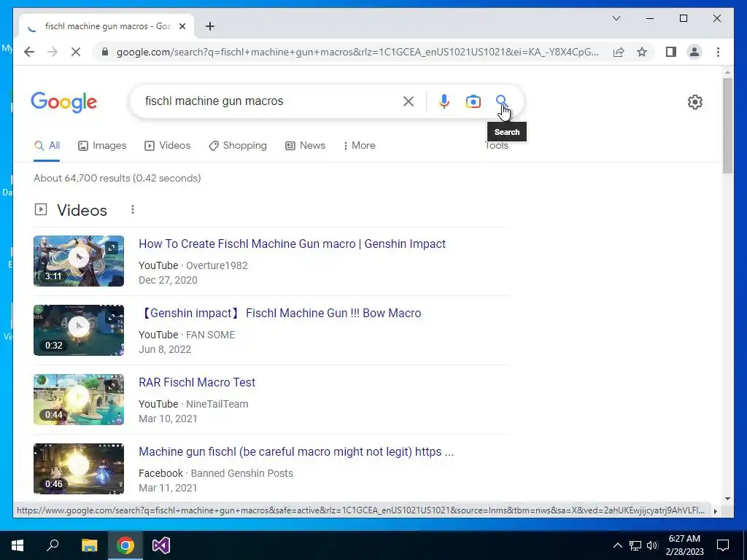The height and width of the screenshot is (560, 747).
Task: Open taskbar search
Action: coord(53,545)
